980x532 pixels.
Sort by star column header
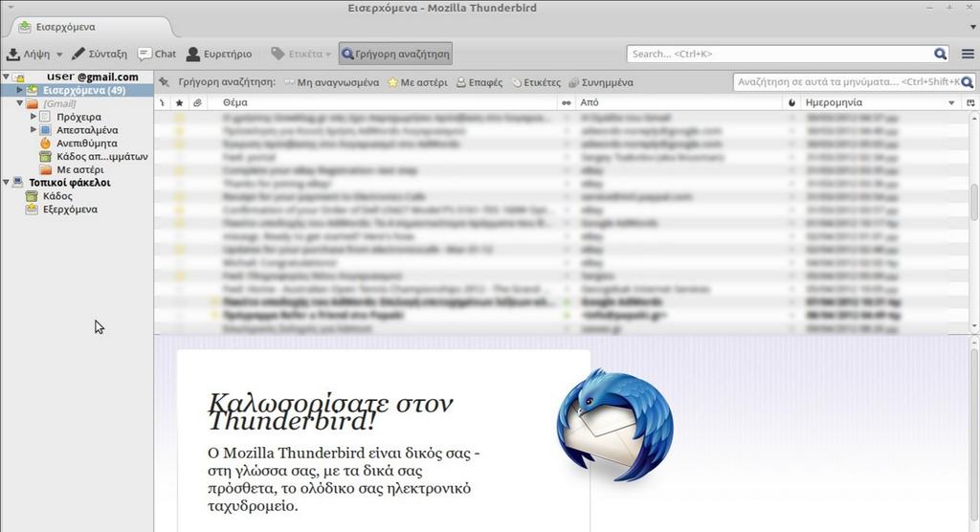[179, 102]
